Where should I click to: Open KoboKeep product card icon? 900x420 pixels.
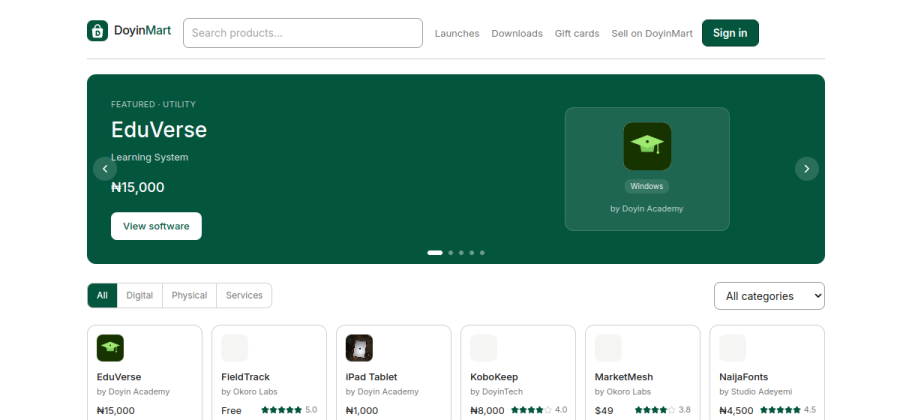[484, 348]
